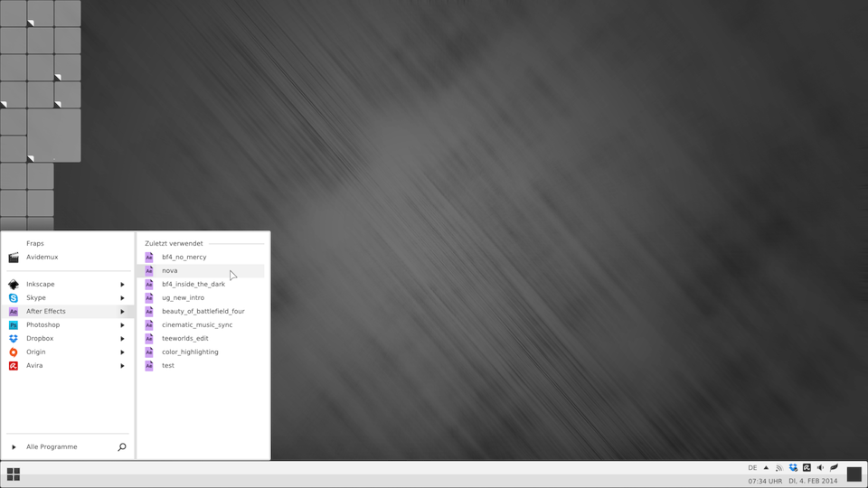Expand the Origin submenu arrow
868x488 pixels.
[x=122, y=352]
